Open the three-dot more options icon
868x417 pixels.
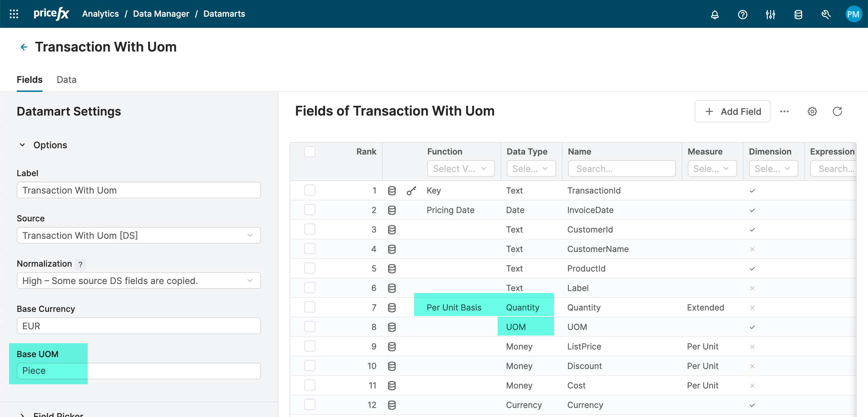[x=785, y=111]
